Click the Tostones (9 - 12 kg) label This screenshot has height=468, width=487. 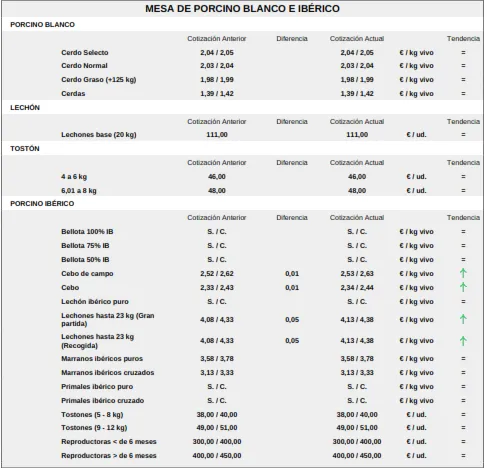click(x=94, y=428)
